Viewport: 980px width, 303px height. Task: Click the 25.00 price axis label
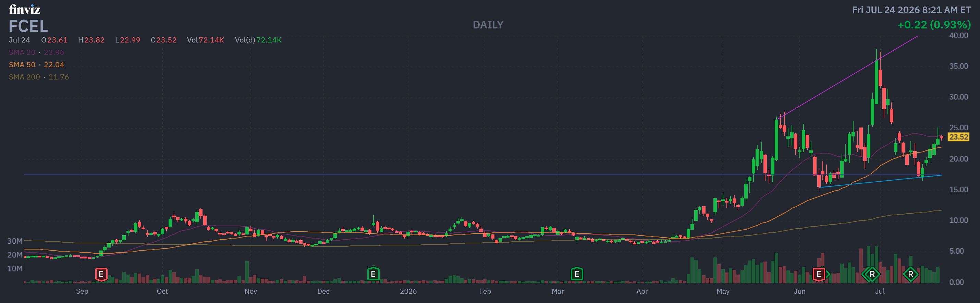click(x=959, y=128)
